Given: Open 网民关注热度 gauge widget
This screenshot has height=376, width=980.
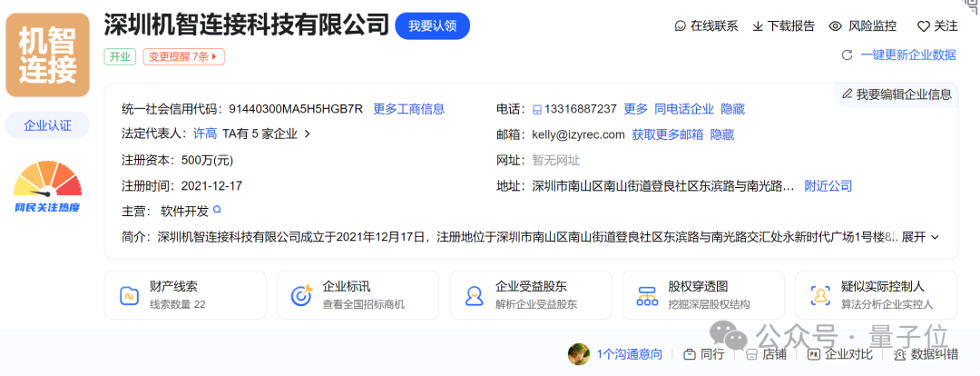Looking at the screenshot, I should click(48, 187).
